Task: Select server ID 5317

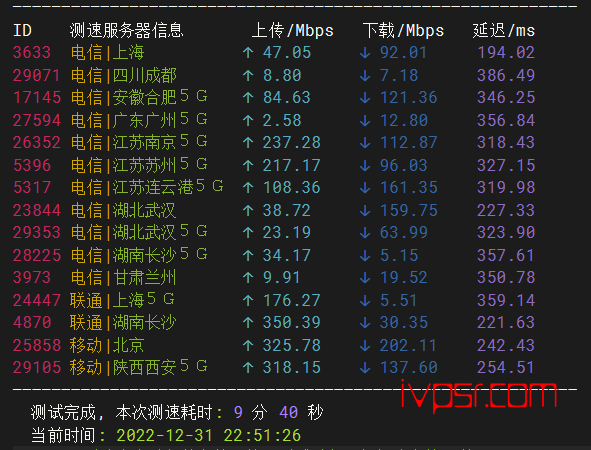Action: (x=32, y=187)
